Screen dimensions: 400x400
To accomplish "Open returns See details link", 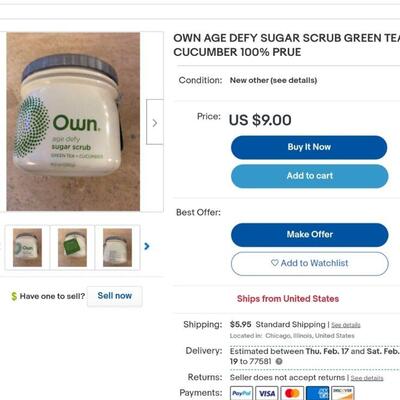I will [367, 378].
